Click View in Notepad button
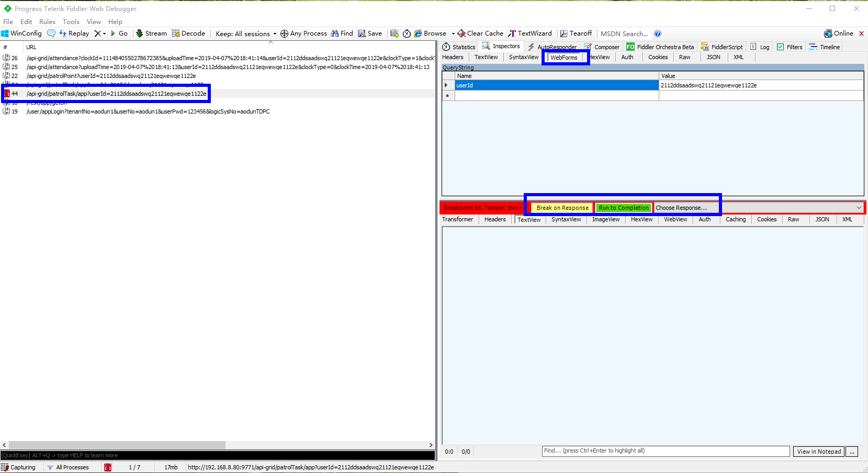Image resolution: width=868 pixels, height=473 pixels. (819, 452)
